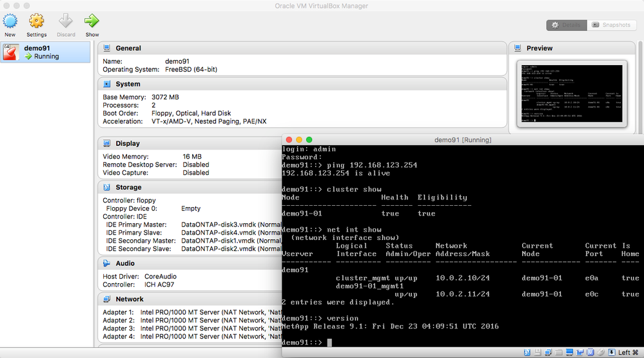Click the green Show arrow icon
The height and width of the screenshot is (358, 644).
pos(92,21)
